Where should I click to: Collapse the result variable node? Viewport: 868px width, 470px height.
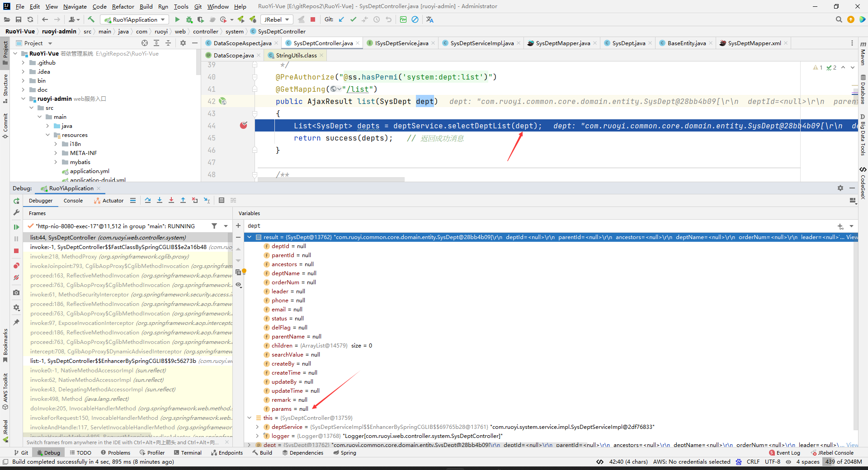pyautogui.click(x=249, y=237)
